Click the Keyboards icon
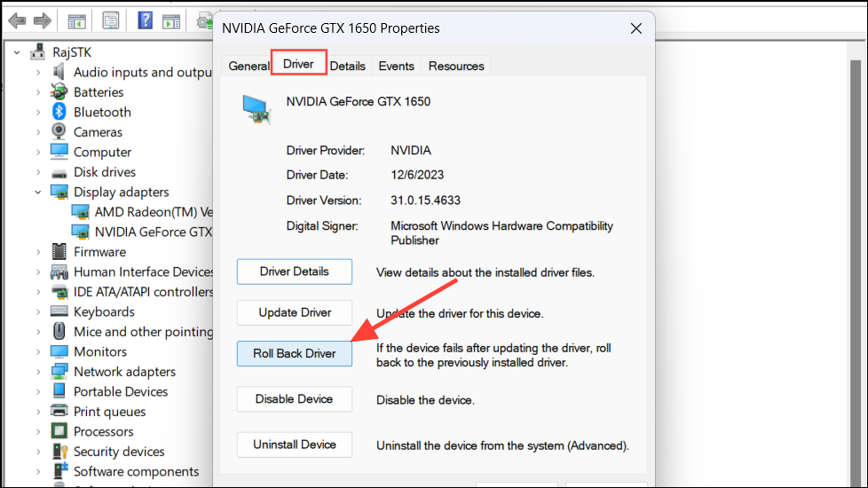 [x=59, y=311]
